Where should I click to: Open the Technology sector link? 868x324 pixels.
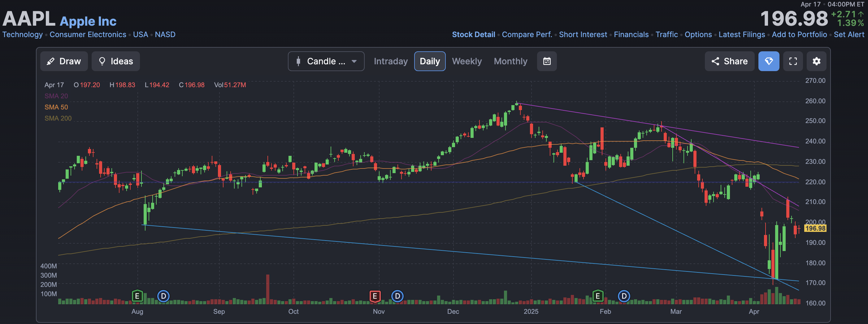(x=23, y=35)
